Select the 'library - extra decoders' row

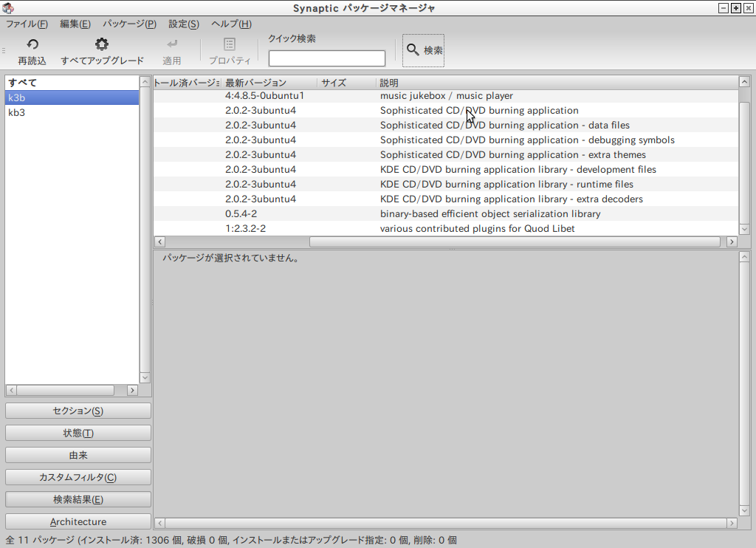(x=446, y=199)
